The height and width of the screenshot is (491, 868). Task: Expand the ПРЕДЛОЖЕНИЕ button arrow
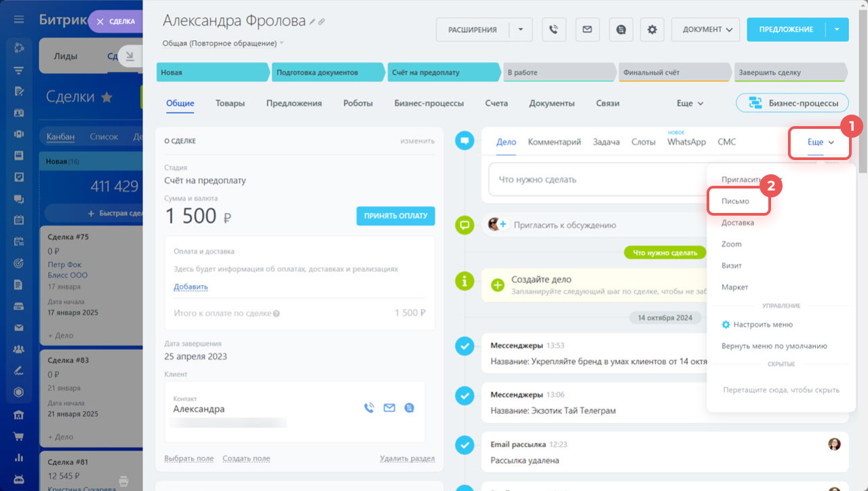(837, 30)
